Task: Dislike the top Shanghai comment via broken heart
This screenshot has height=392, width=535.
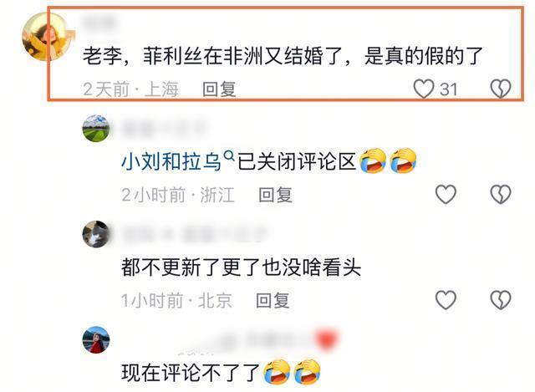Action: tap(501, 89)
